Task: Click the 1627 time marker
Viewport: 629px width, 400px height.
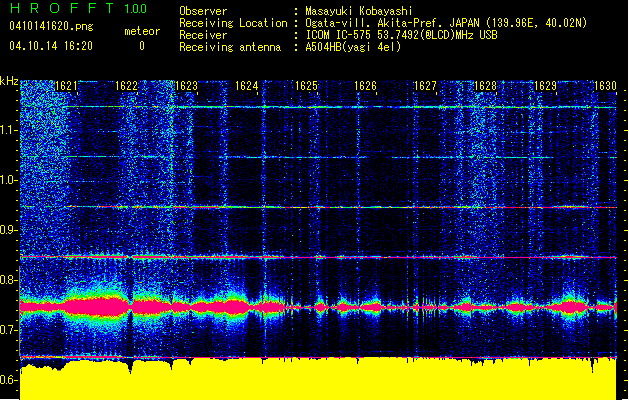Action: pos(425,86)
